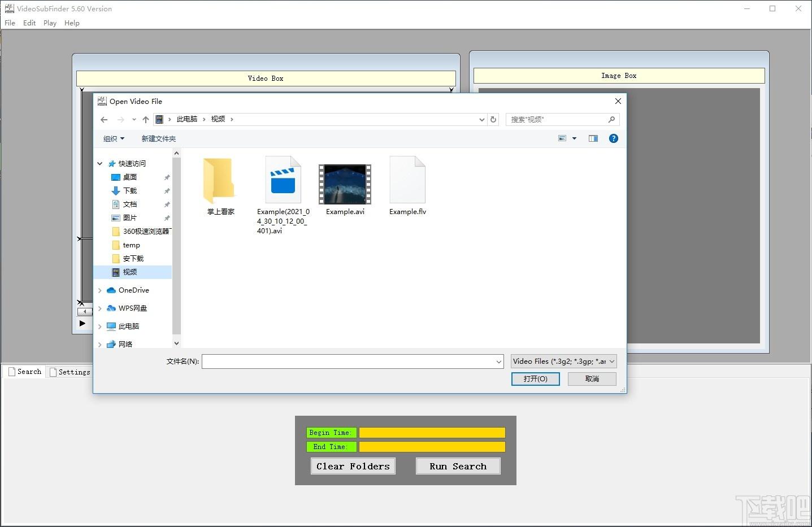The height and width of the screenshot is (527, 812).
Task: Click the back navigation arrow in dialog
Action: pos(104,119)
